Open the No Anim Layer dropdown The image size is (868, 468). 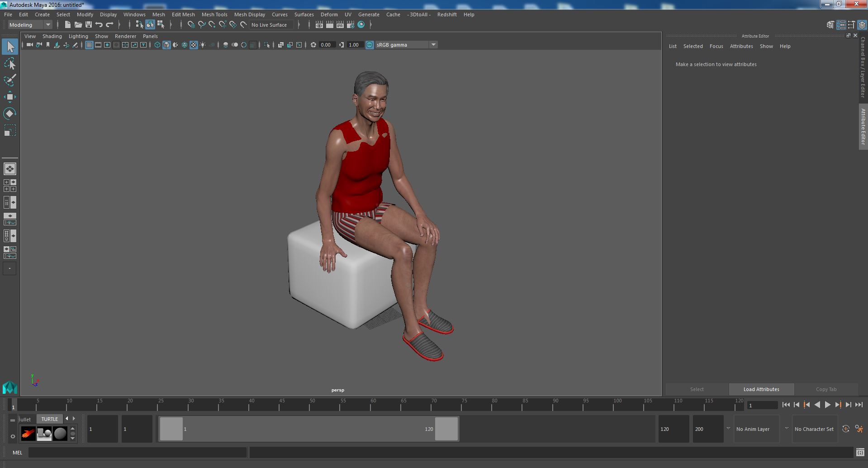click(757, 429)
